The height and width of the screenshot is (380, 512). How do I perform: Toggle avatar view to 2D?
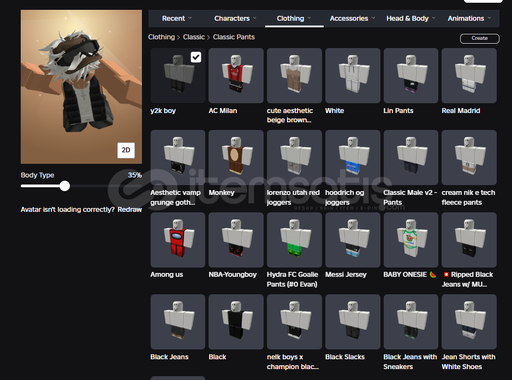pyautogui.click(x=126, y=150)
